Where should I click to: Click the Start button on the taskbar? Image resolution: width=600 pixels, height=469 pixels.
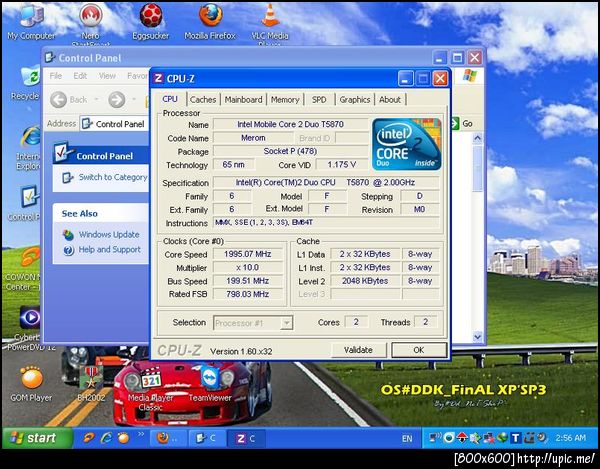37,438
